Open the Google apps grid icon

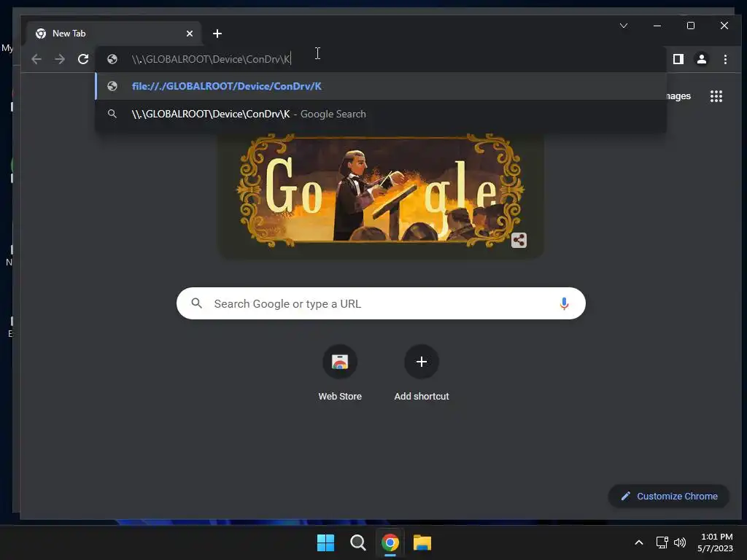pyautogui.click(x=716, y=96)
